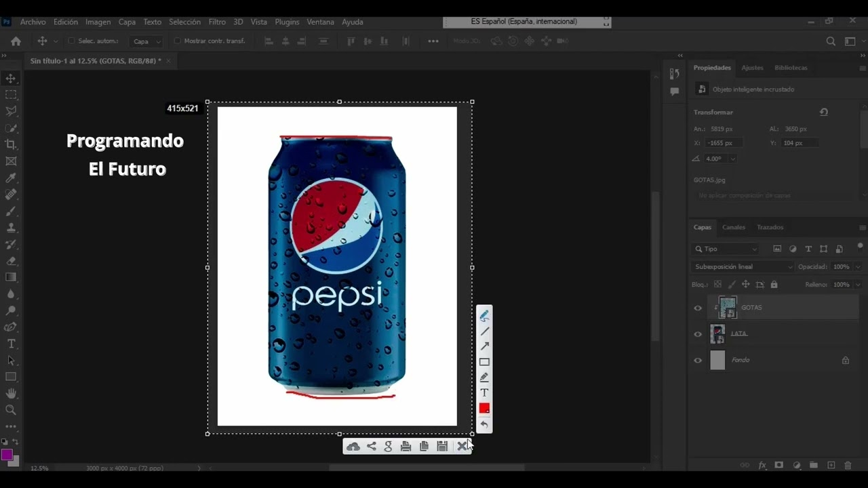The image size is (868, 488).
Task: Toggle lock position on the layer
Action: click(745, 285)
